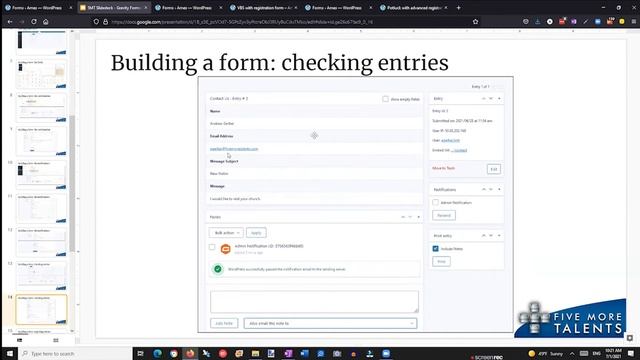Click inside the note text area
Image resolution: width=640 pixels, height=360 pixels.
tap(314, 302)
